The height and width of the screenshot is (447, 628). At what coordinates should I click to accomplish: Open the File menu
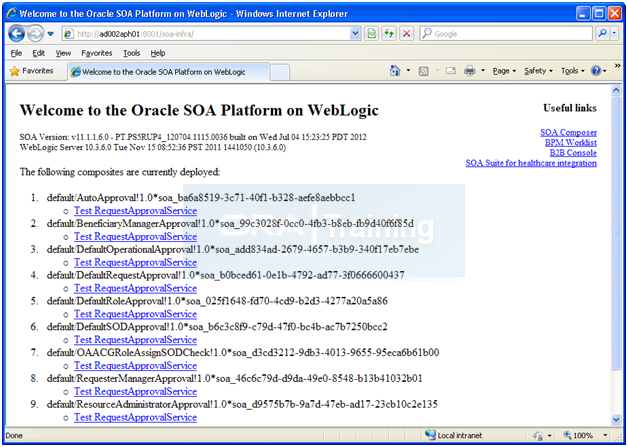point(16,53)
